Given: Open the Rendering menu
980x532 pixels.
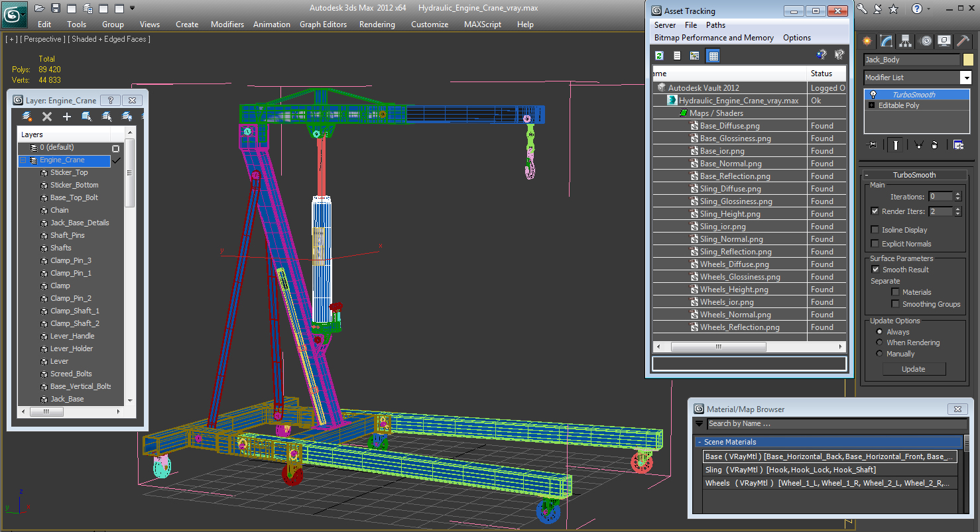Looking at the screenshot, I should pos(377,25).
